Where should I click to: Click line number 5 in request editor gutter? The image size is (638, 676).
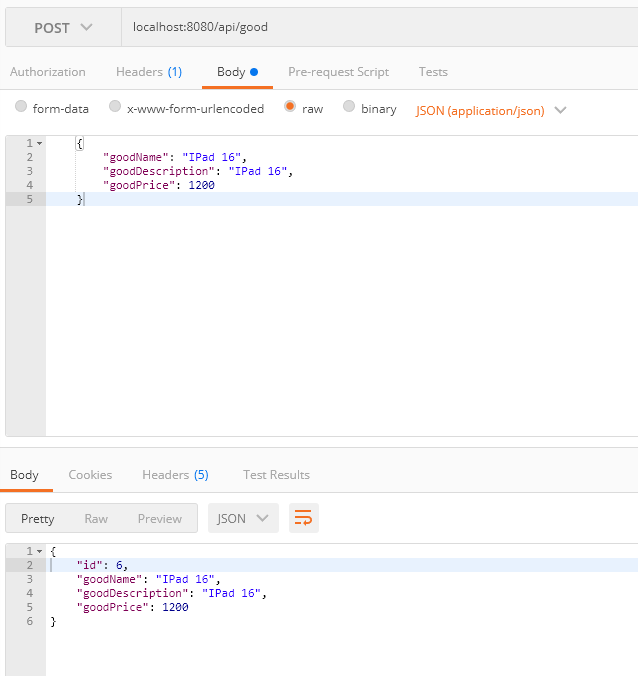[29, 199]
